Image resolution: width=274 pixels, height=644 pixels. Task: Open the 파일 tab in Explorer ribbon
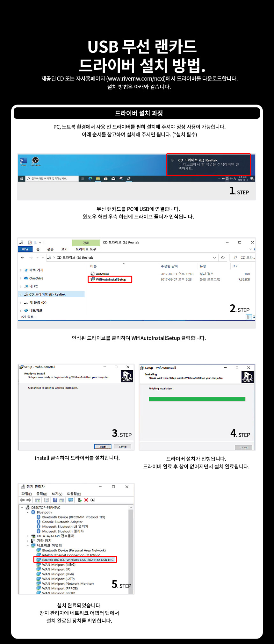(25, 249)
